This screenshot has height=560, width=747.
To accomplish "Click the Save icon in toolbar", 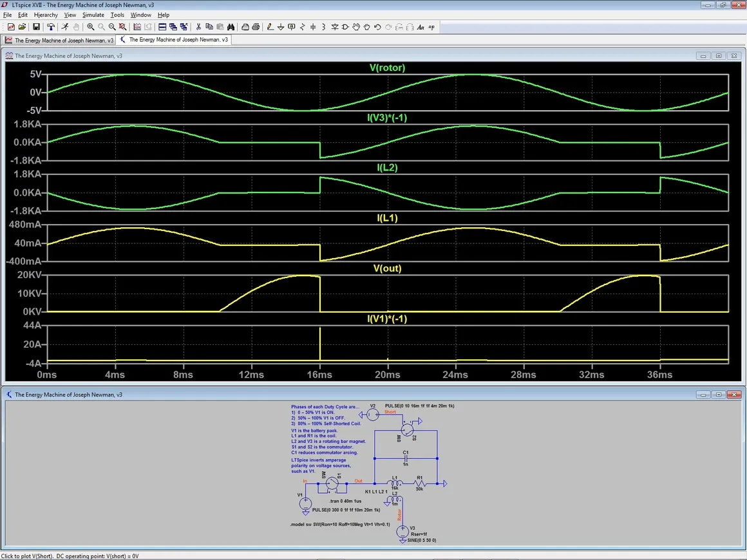I will [x=36, y=27].
